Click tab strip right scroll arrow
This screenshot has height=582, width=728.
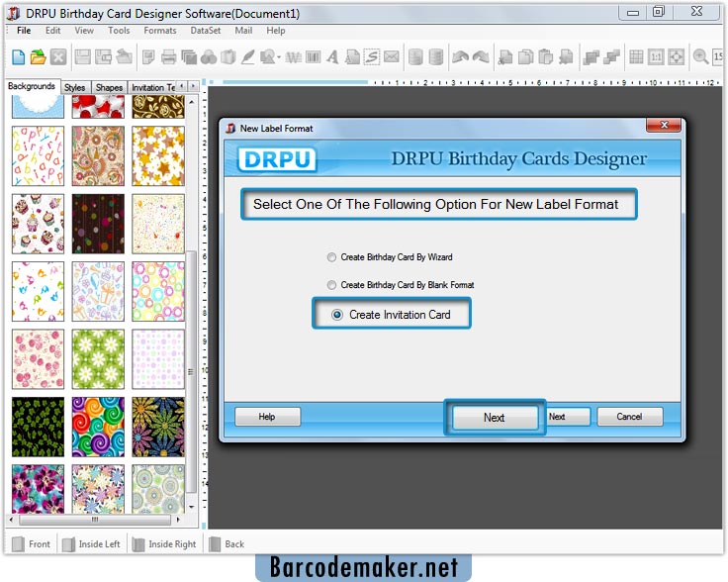click(193, 86)
